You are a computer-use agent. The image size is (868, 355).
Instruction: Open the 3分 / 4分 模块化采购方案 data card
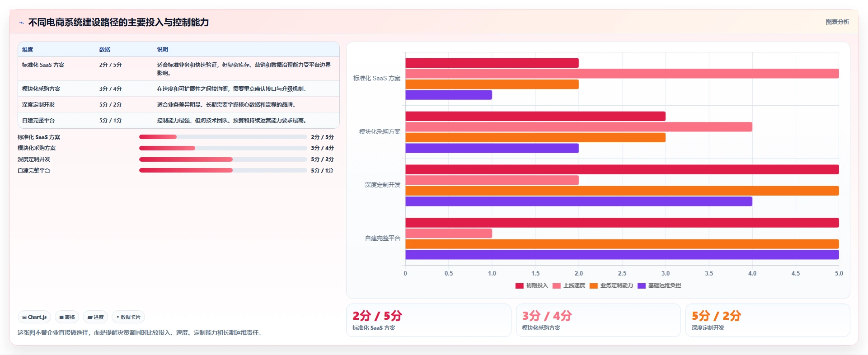[598, 320]
